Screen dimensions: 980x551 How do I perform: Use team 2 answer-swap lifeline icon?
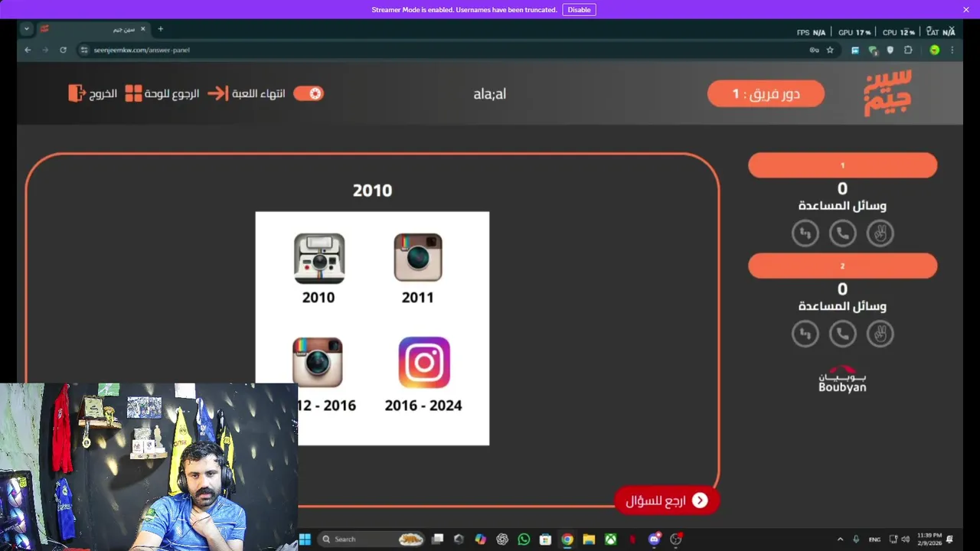click(805, 334)
